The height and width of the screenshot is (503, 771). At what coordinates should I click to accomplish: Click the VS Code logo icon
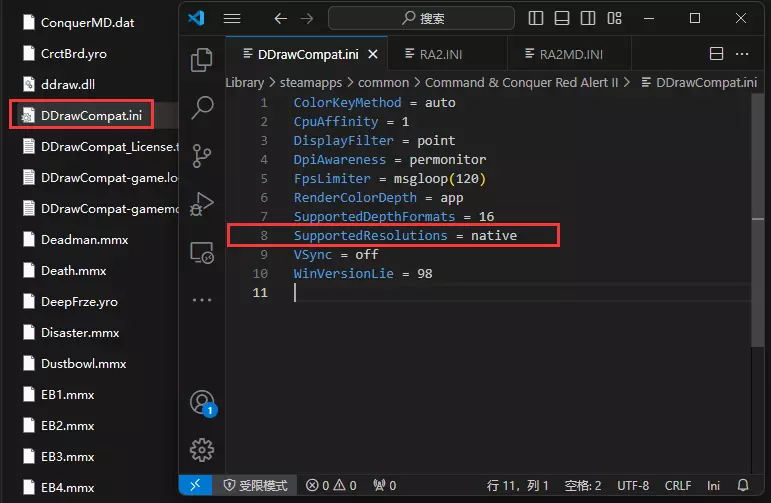[x=196, y=18]
